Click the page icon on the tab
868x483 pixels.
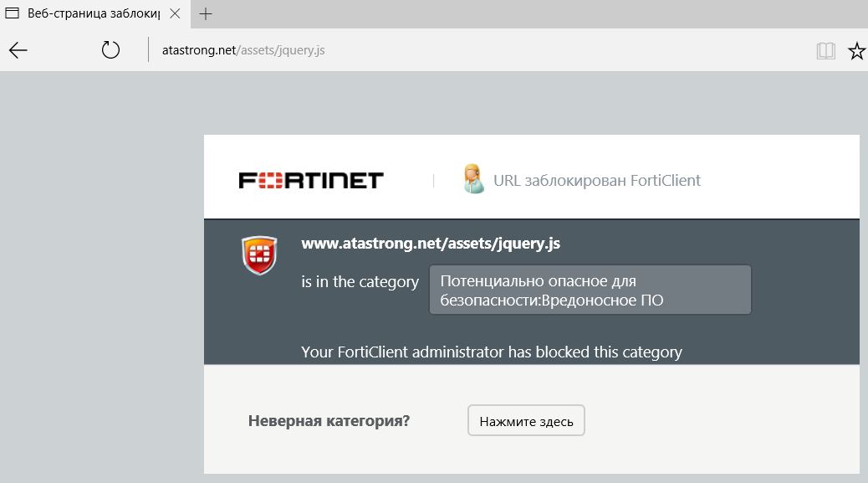pyautogui.click(x=13, y=14)
